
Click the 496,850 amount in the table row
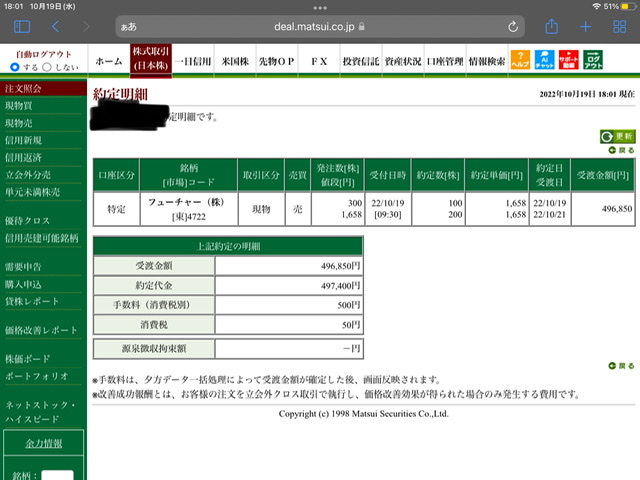tap(617, 209)
